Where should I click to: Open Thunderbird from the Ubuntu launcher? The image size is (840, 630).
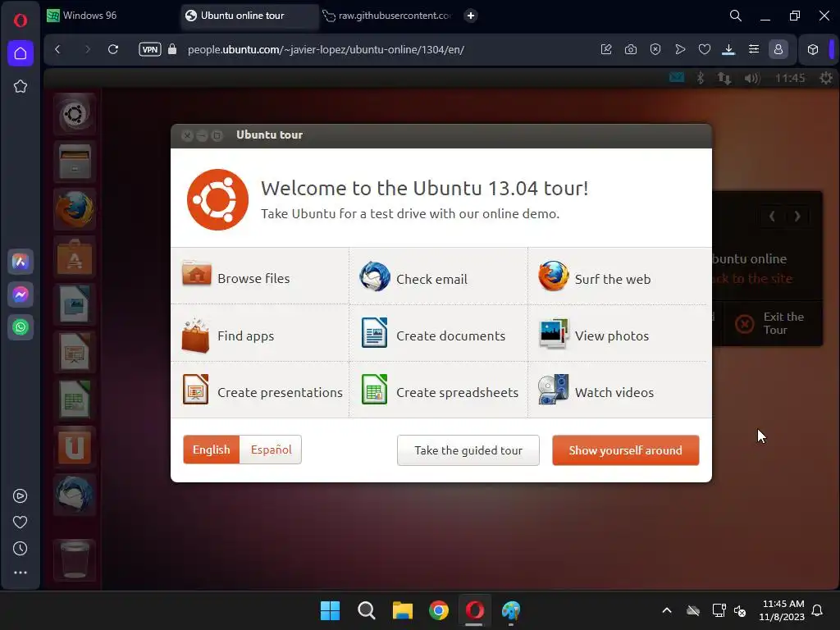(75, 494)
